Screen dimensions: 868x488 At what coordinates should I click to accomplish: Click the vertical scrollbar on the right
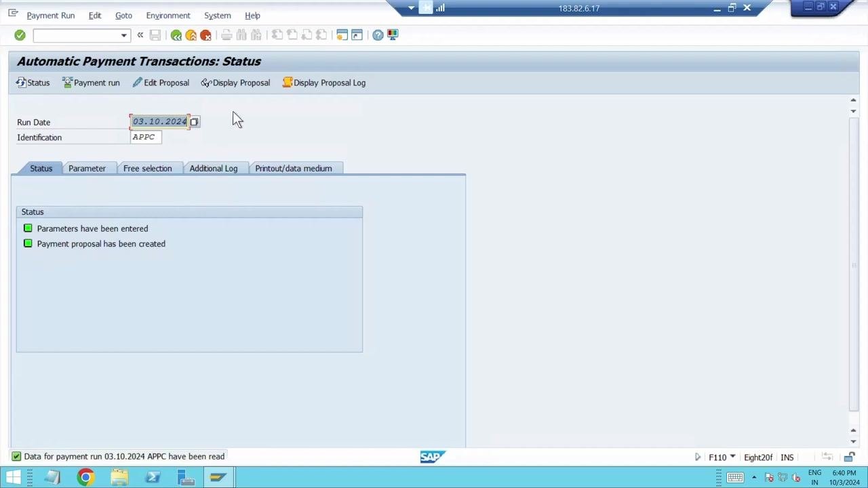click(853, 264)
